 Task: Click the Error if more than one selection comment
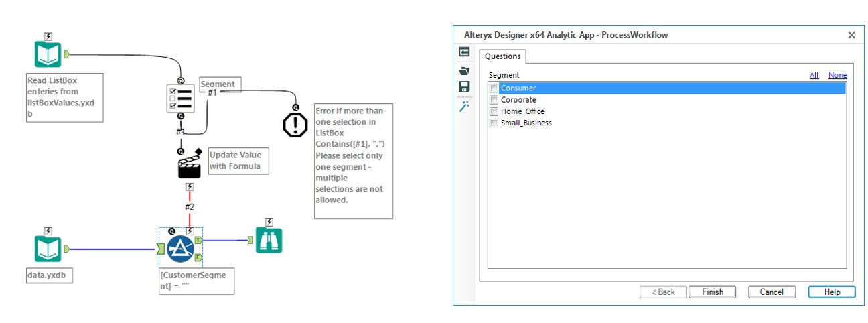[354, 161]
